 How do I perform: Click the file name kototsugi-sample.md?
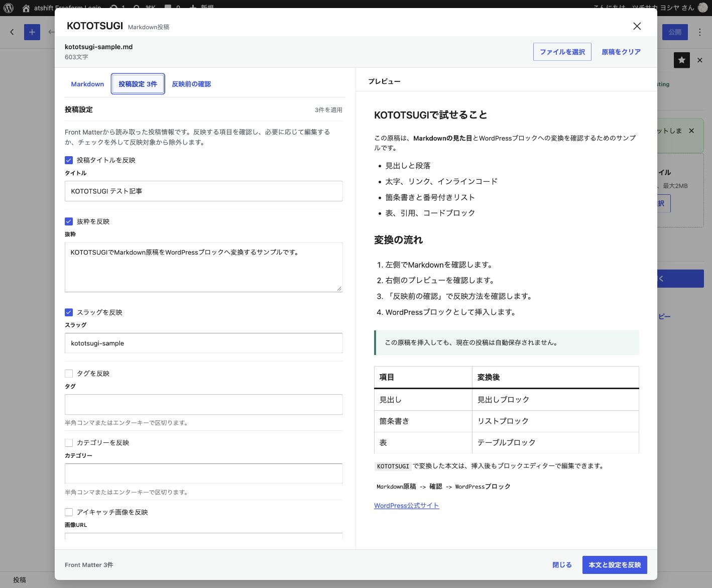pyautogui.click(x=99, y=47)
